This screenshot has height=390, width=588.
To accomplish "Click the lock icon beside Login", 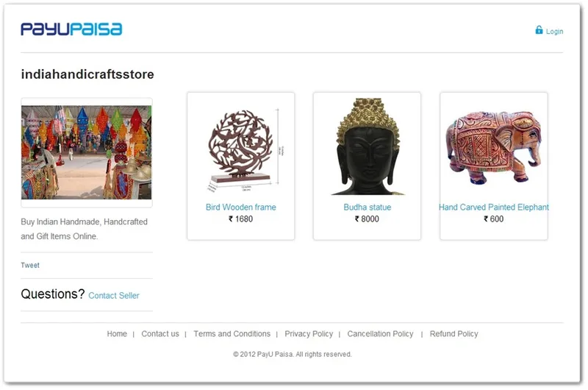I will 539,30.
